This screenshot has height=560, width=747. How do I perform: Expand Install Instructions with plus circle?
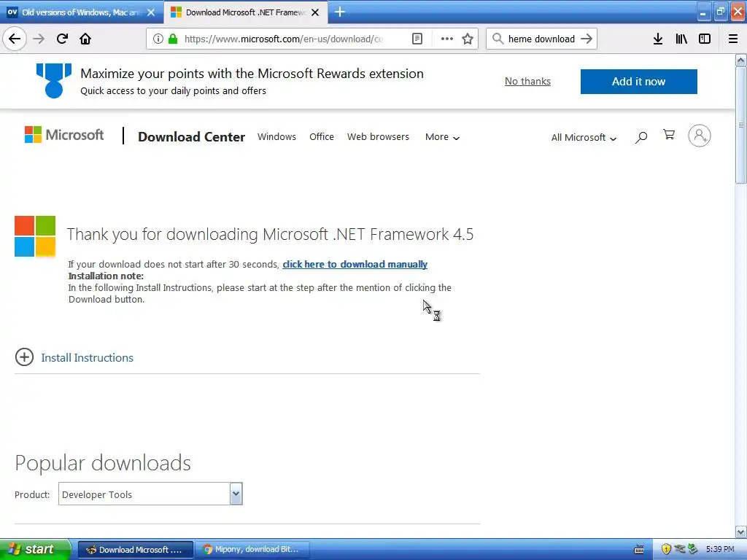point(24,357)
